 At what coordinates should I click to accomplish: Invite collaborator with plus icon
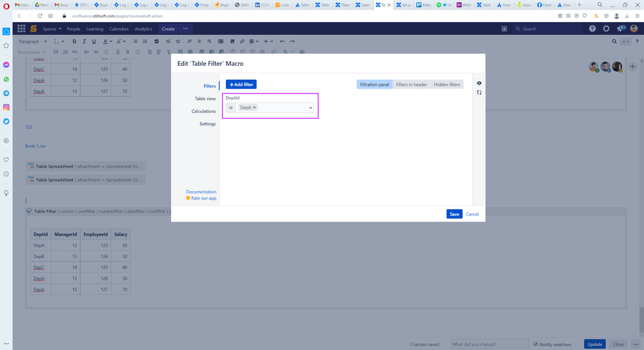(632, 67)
